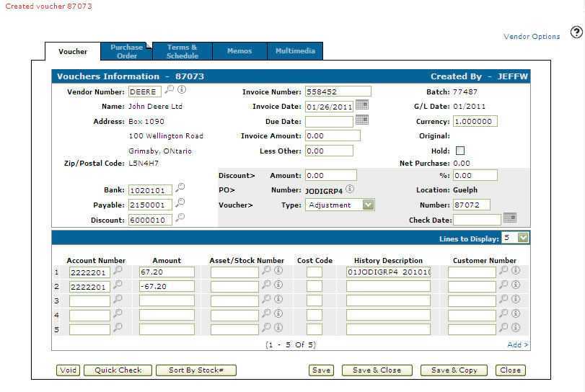Click the Void button

coord(68,370)
